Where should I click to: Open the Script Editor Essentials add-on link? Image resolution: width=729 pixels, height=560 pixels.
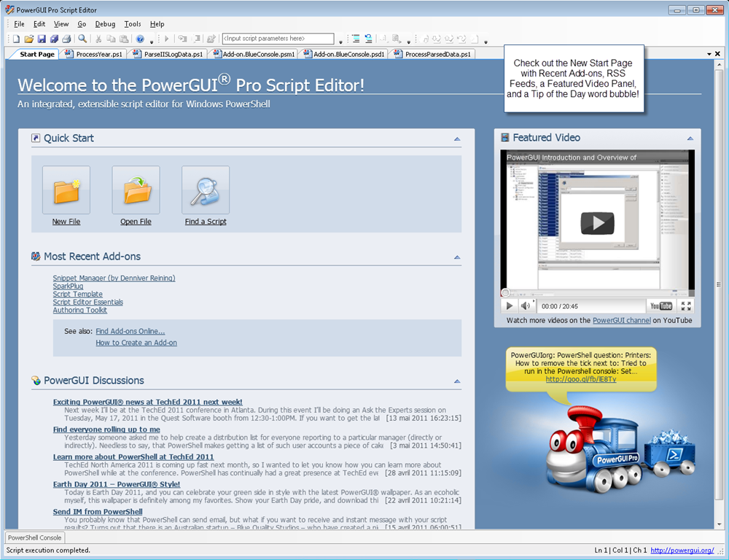pyautogui.click(x=87, y=302)
